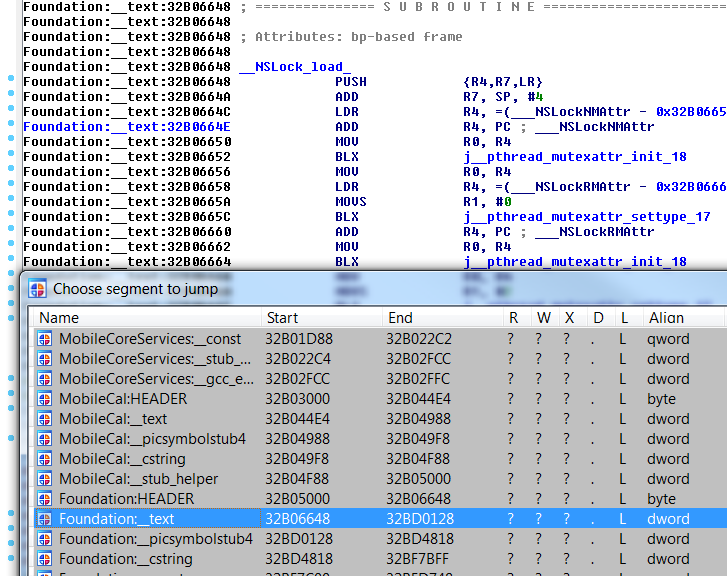This screenshot has height=576, width=727.
Task: Select the Foundation:HEADER segment row
Action: (x=380, y=499)
